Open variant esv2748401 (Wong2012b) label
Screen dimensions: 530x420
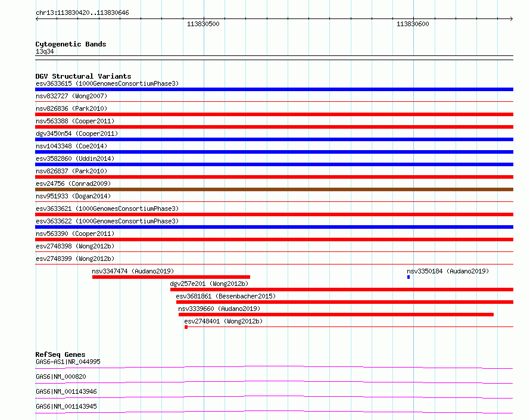coord(223,321)
